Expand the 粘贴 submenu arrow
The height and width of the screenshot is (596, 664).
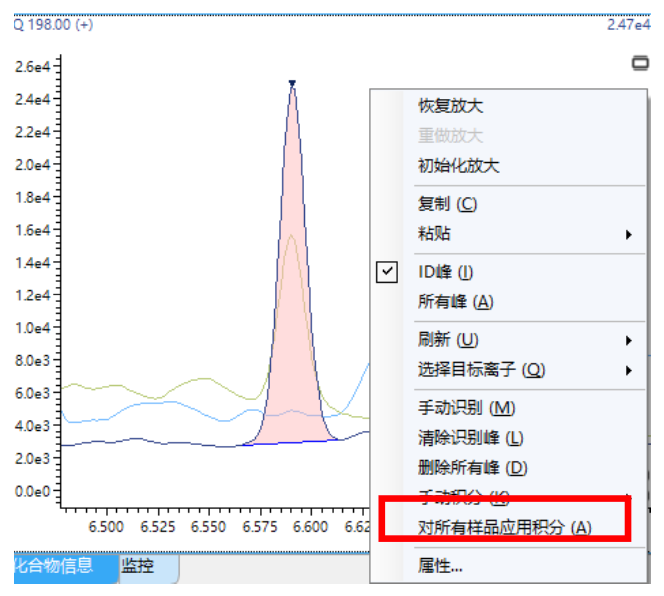tap(629, 234)
